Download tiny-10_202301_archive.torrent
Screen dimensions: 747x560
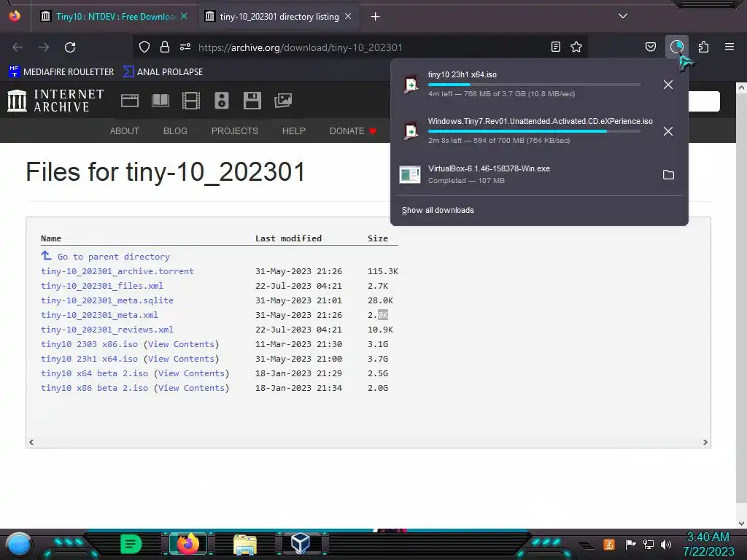pos(117,271)
